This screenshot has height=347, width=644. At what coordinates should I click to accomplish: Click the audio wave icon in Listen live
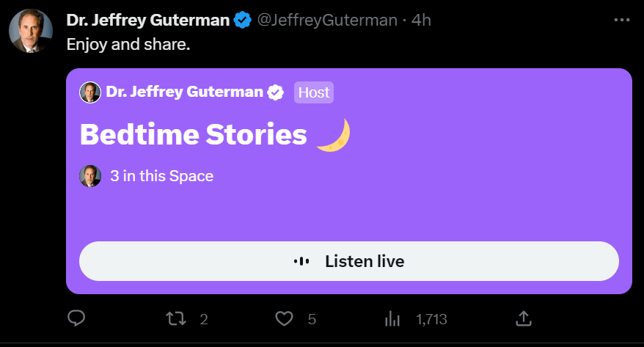coord(301,261)
